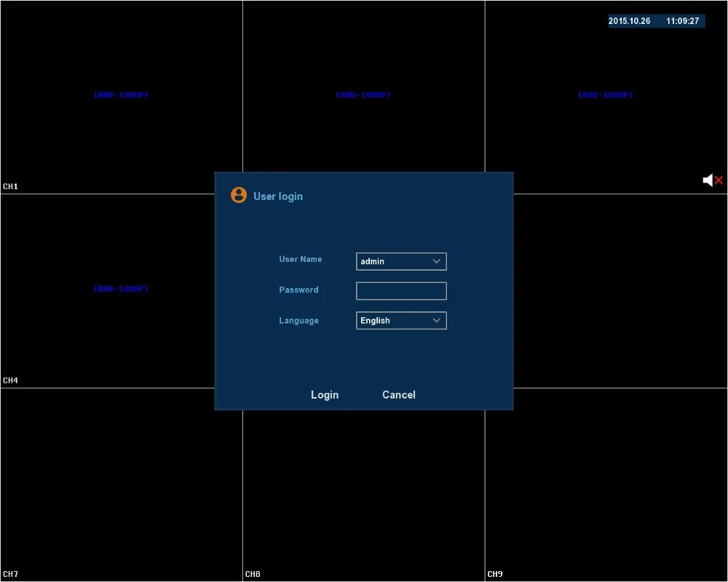Click the English language combo box
Image resolution: width=728 pixels, height=582 pixels.
click(401, 320)
